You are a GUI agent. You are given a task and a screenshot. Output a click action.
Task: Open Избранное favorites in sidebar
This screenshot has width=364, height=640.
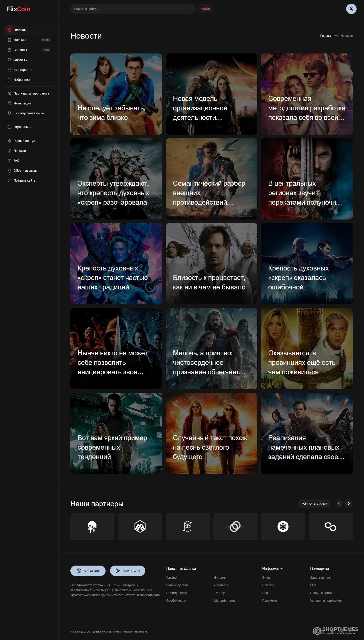[21, 80]
